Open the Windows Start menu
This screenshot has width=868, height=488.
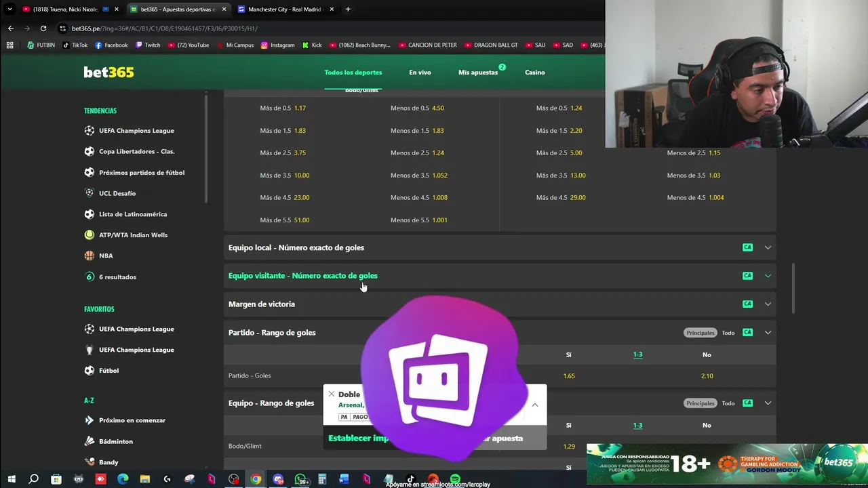12,479
